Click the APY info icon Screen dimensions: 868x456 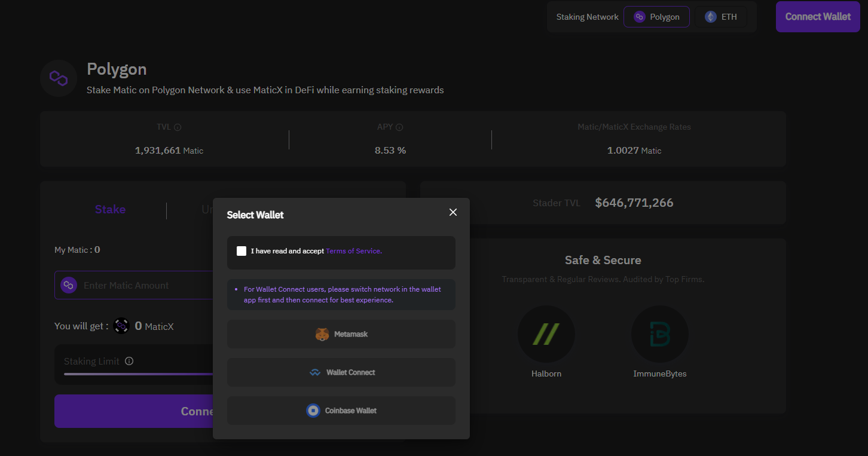pos(399,127)
